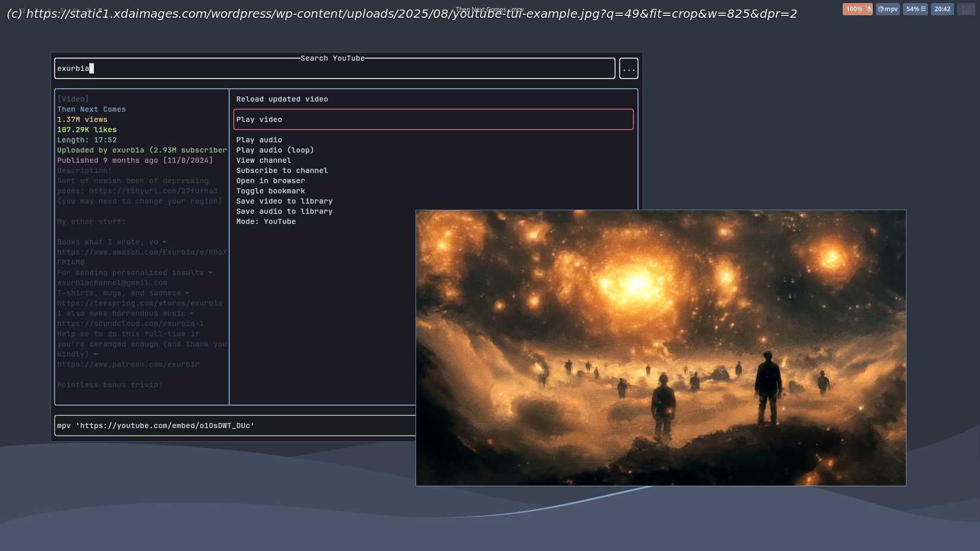
Task: Open View channel option
Action: (263, 160)
